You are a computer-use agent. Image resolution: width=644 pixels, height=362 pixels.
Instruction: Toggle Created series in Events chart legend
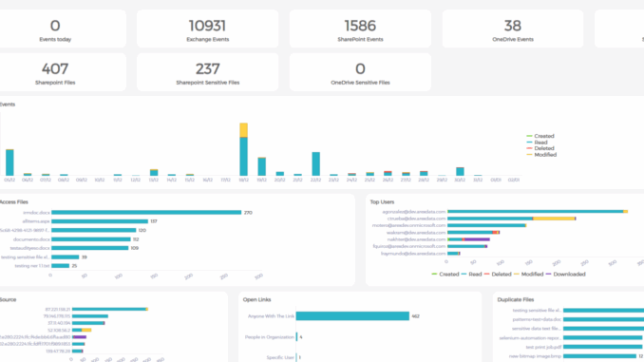(540, 136)
